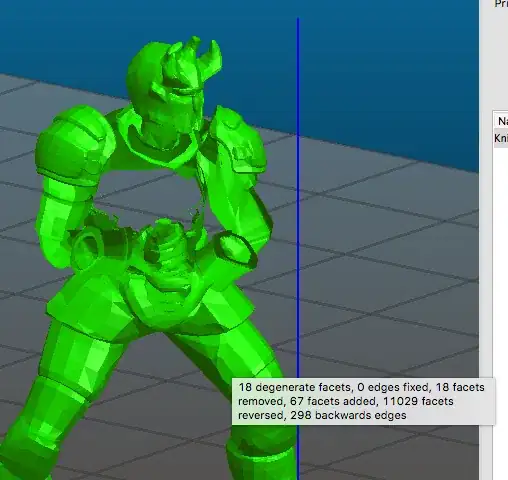Click the 'Na' column header in the object list
Viewport: 508px width, 480px height.
502,121
